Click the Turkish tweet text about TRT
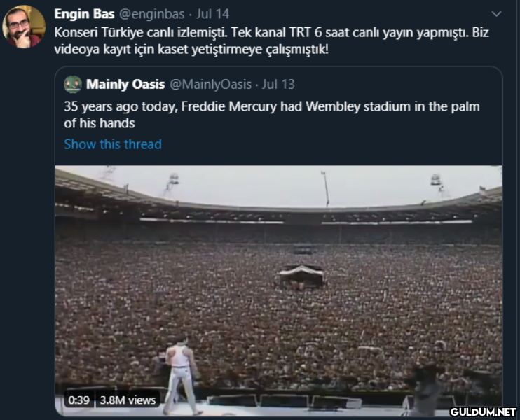 click(x=272, y=41)
